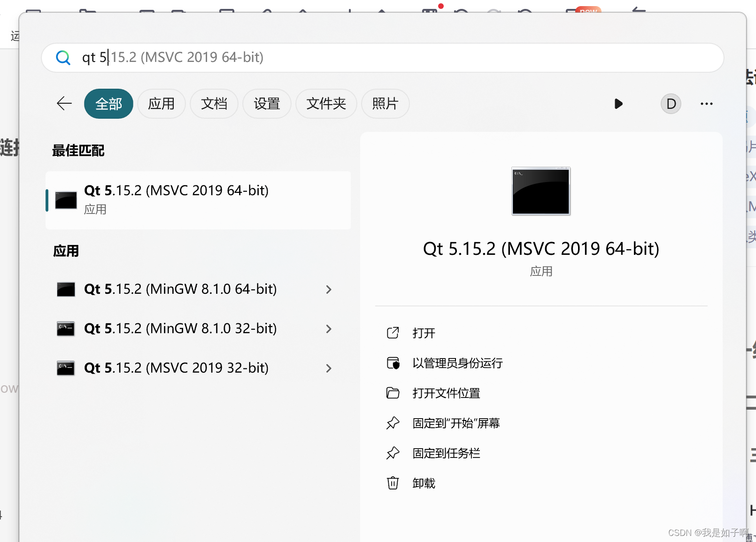
Task: Click the MSVC 2019 32-bit console icon
Action: point(66,368)
